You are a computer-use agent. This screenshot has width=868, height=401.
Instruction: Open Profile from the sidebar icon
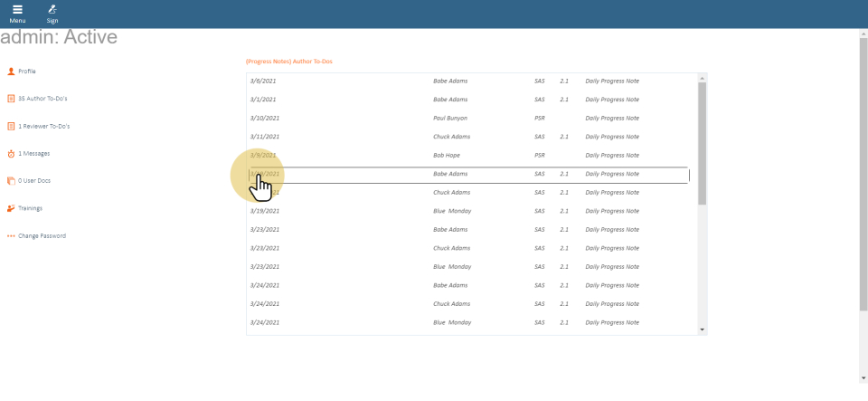pos(11,71)
